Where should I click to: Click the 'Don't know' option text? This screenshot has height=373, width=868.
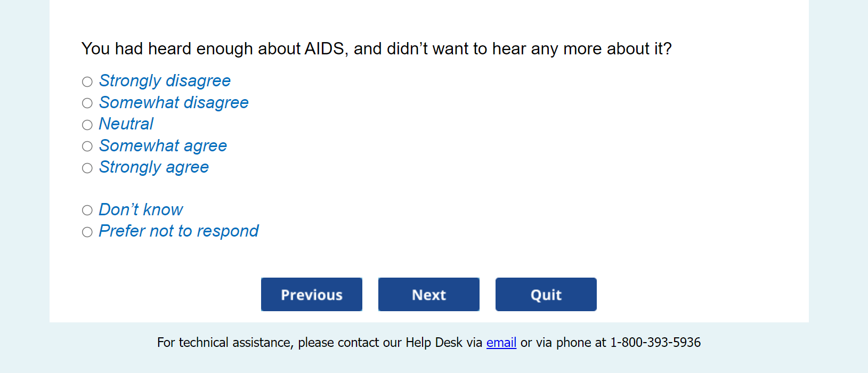(141, 209)
